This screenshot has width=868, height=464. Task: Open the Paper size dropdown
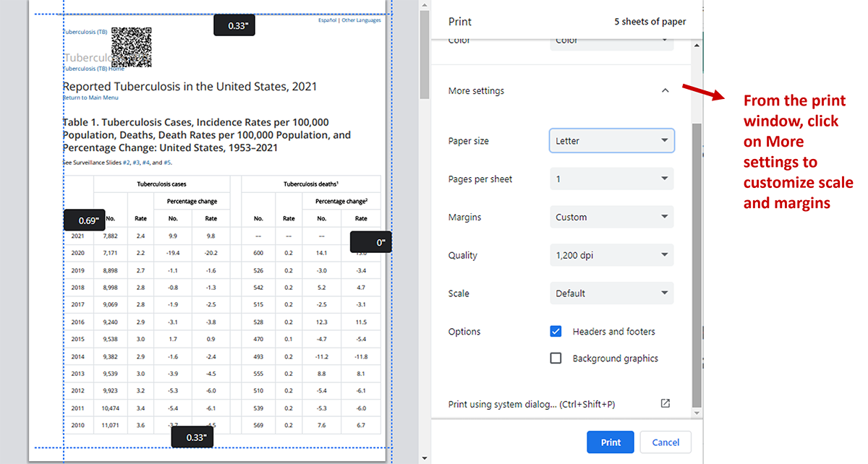coord(611,140)
